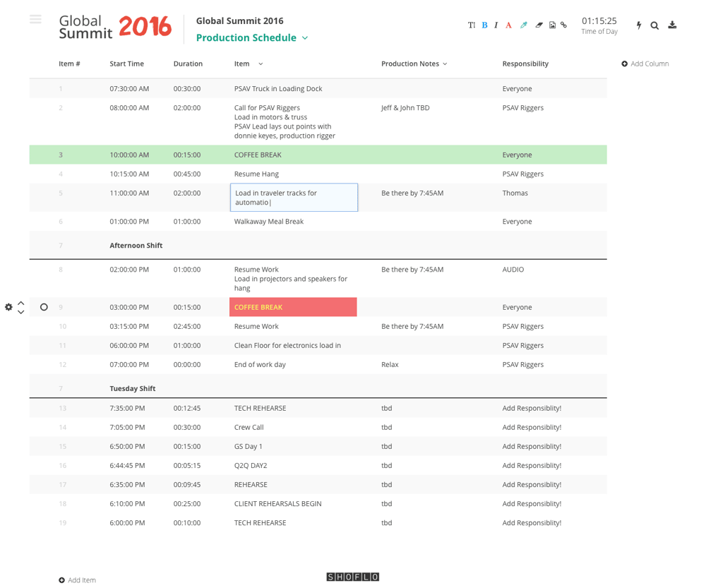This screenshot has width=706, height=588.
Task: Click Add Column
Action: (645, 64)
